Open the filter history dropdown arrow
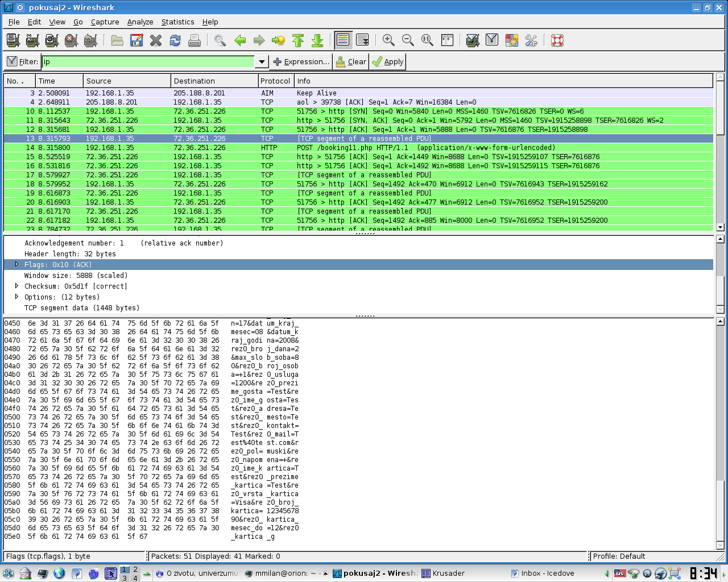728x582 pixels. pyautogui.click(x=262, y=62)
